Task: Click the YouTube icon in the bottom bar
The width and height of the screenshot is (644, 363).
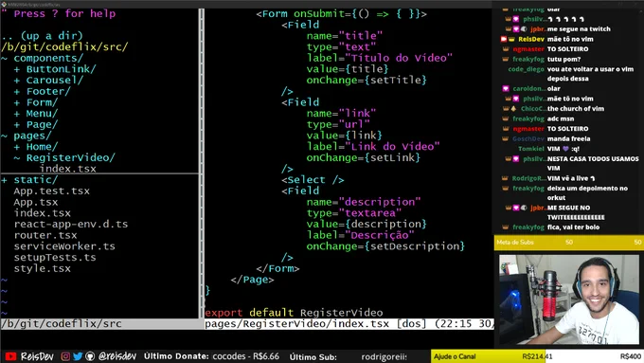Action: click(10, 356)
